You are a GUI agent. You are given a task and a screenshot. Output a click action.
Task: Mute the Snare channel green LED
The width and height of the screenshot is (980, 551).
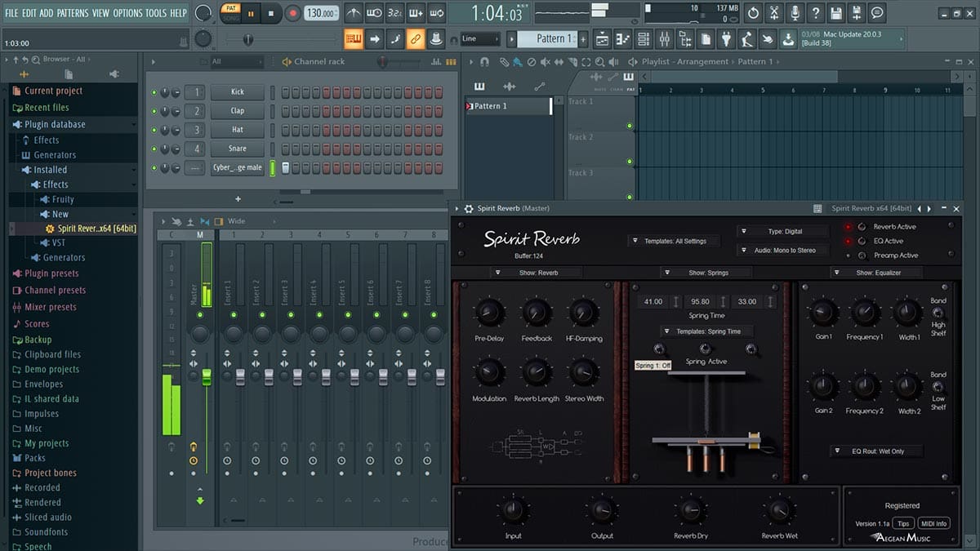click(x=154, y=149)
